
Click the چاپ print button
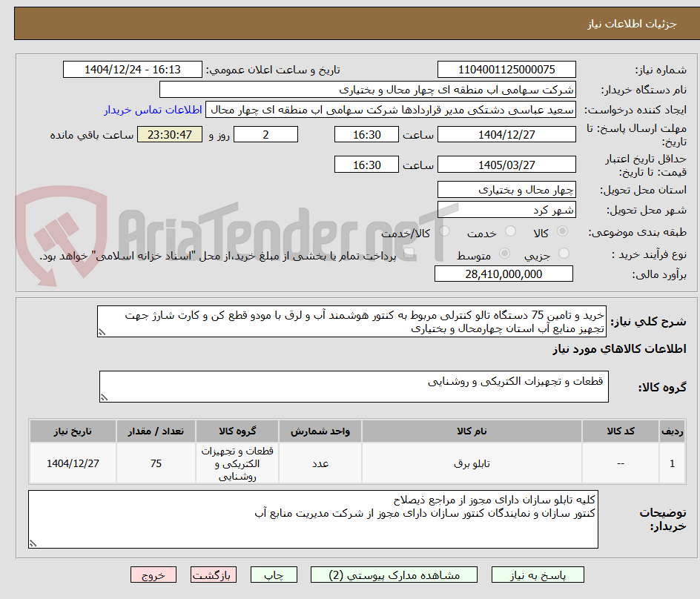coord(274,575)
